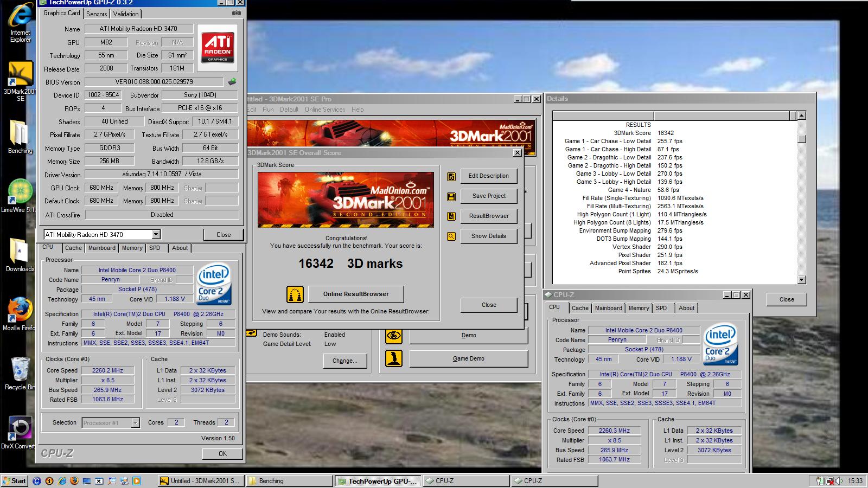Screen dimensions: 868x488
Task: Launch Mozilla Firefox desktop shortcut
Action: pos(20,313)
